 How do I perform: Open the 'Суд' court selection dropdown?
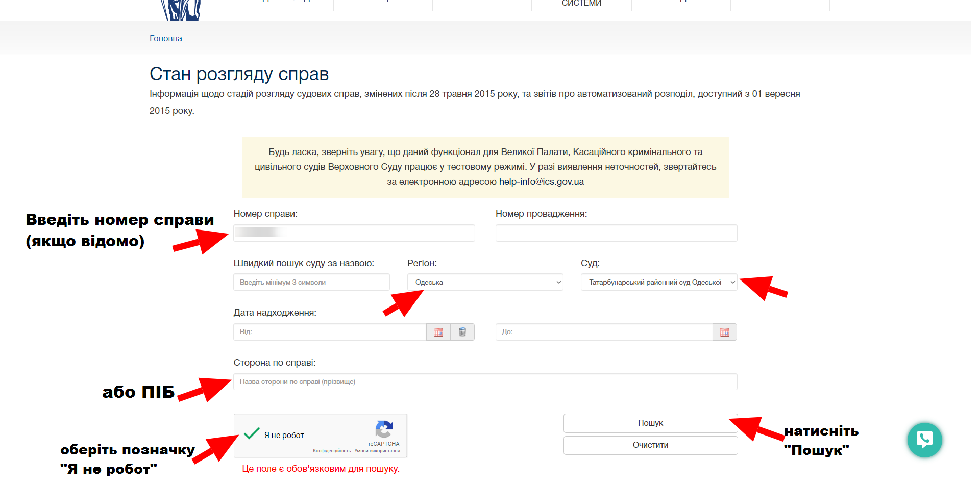[x=658, y=282]
